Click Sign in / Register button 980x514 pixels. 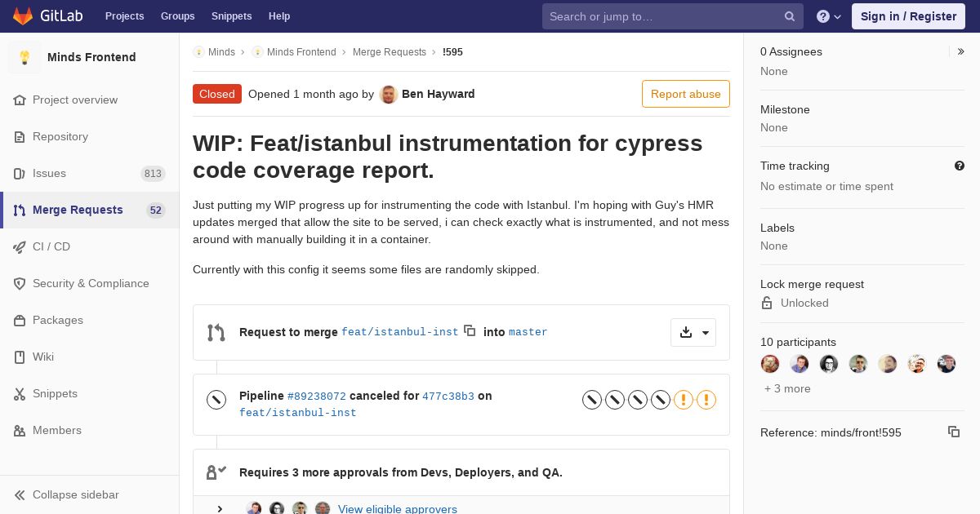[x=908, y=16]
